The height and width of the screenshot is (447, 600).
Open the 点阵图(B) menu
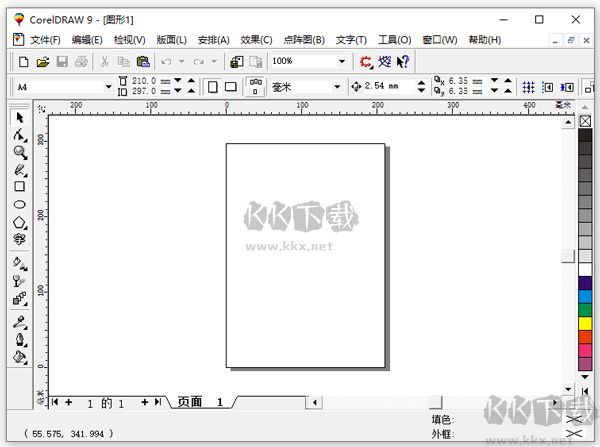[x=304, y=40]
